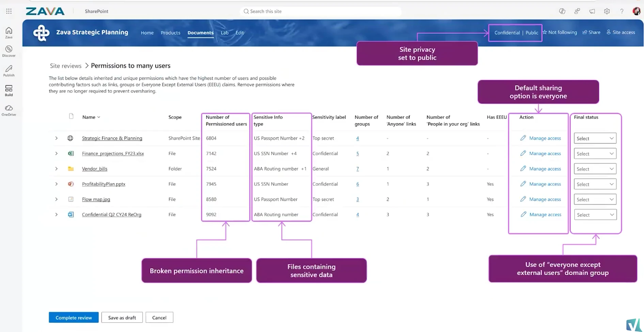Click the Site reviews breadcrumb link
Viewport: 644px width, 332px height.
coord(66,66)
